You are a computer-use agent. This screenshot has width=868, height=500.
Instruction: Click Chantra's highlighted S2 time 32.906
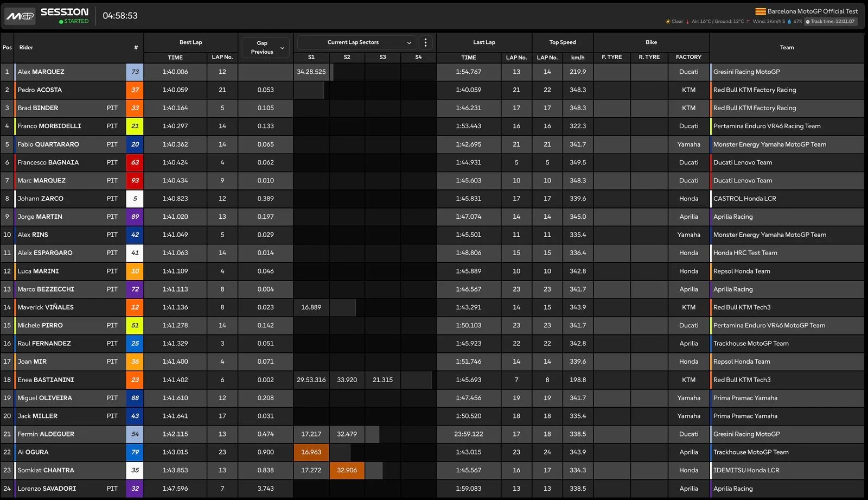(347, 470)
